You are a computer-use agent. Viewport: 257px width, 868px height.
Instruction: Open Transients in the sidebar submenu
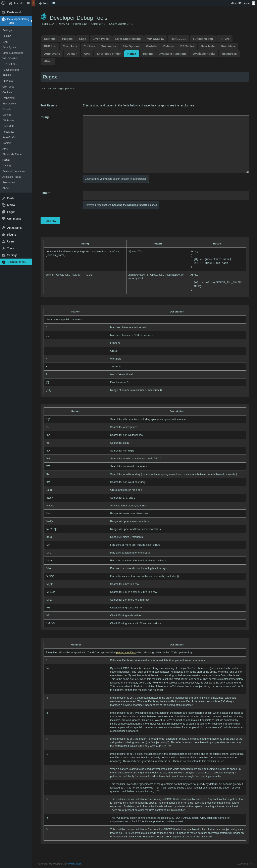(8, 98)
